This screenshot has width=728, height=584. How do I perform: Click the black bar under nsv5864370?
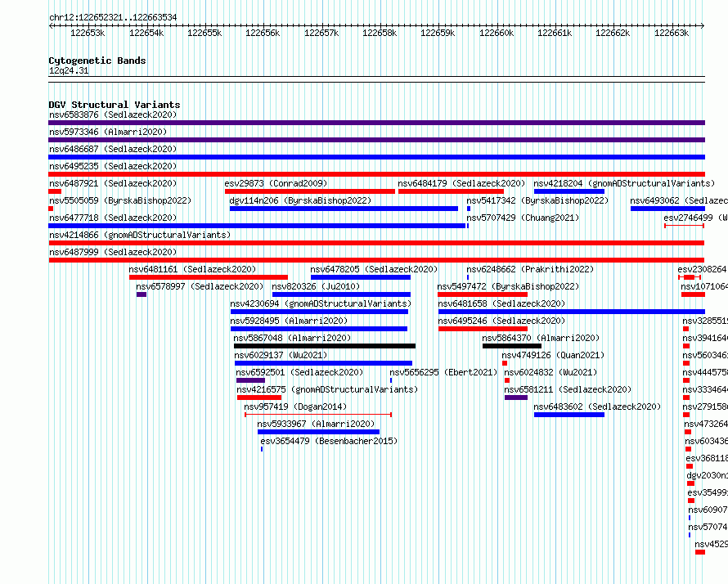click(511, 346)
